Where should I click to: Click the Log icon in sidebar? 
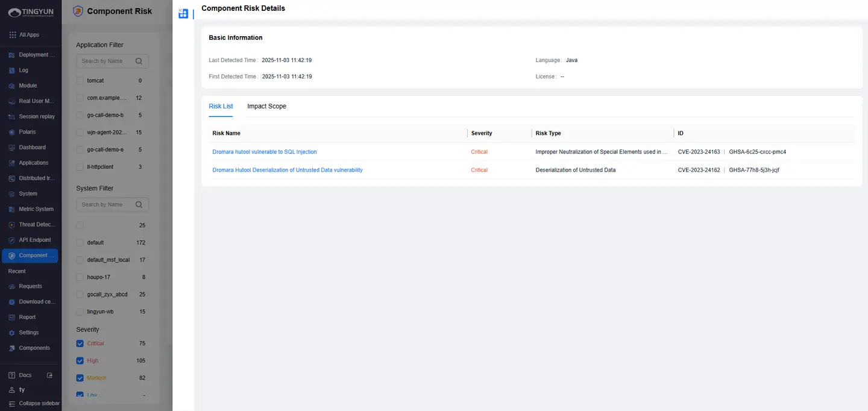[12, 71]
